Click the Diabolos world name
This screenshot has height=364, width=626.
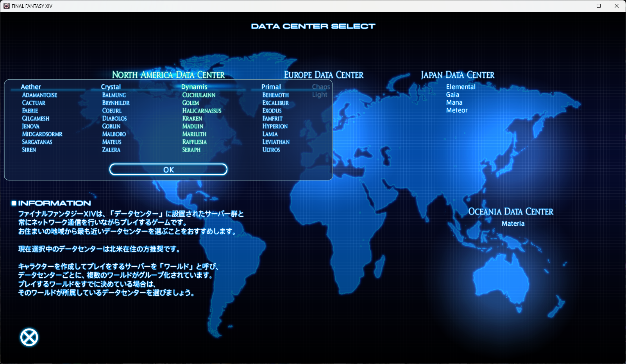(x=114, y=118)
